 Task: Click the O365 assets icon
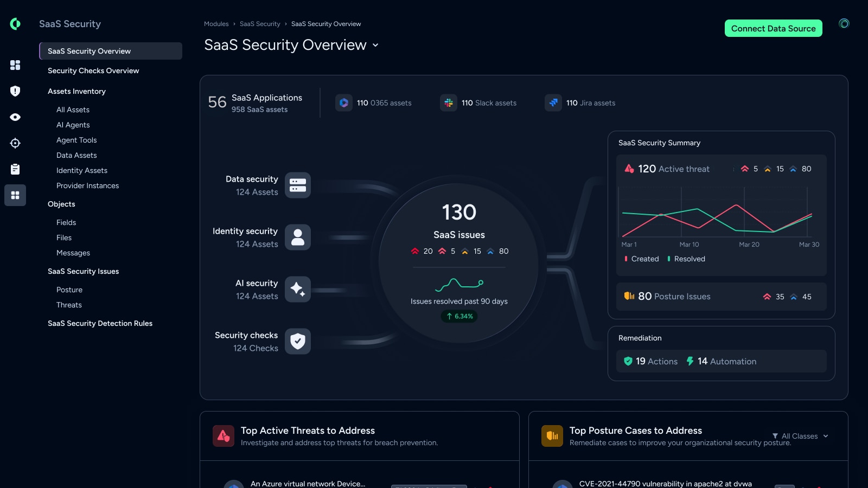344,102
